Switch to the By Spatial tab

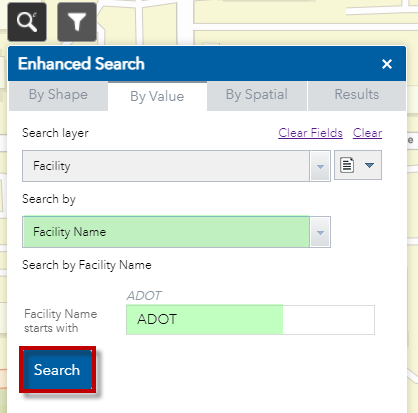[257, 95]
